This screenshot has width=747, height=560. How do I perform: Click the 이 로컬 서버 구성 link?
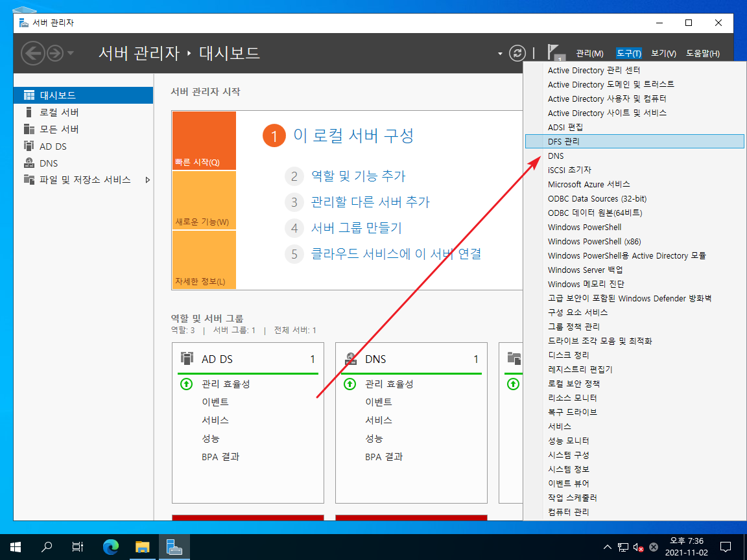(353, 135)
